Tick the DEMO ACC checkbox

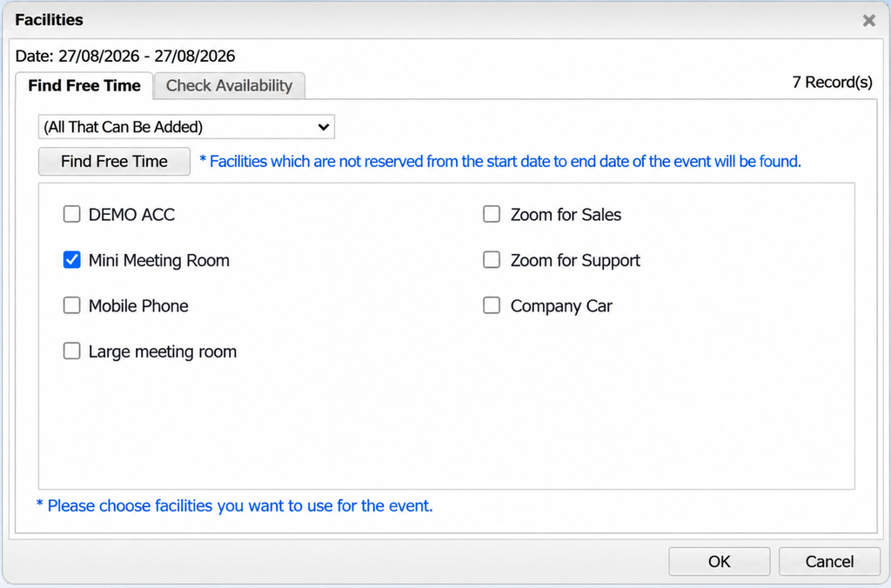[71, 214]
